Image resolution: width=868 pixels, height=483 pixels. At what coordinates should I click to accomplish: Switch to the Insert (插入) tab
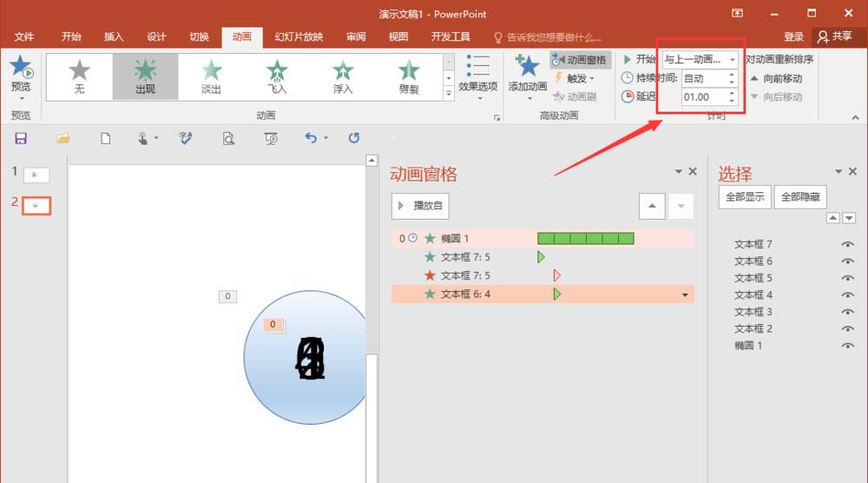[x=114, y=36]
